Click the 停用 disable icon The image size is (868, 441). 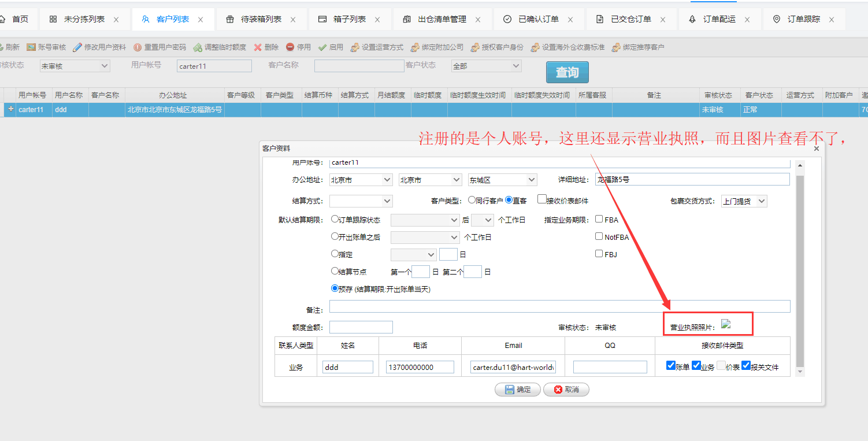coord(290,47)
